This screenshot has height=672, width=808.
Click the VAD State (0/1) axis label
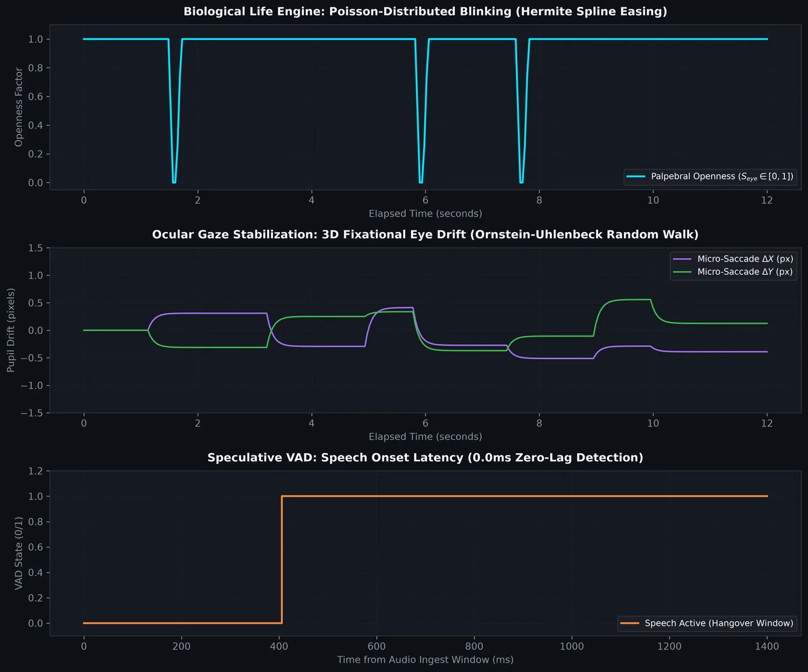19,553
